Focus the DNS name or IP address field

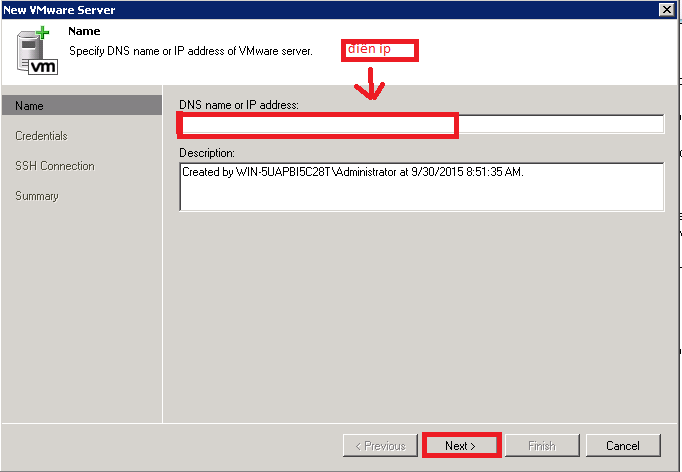[421, 124]
